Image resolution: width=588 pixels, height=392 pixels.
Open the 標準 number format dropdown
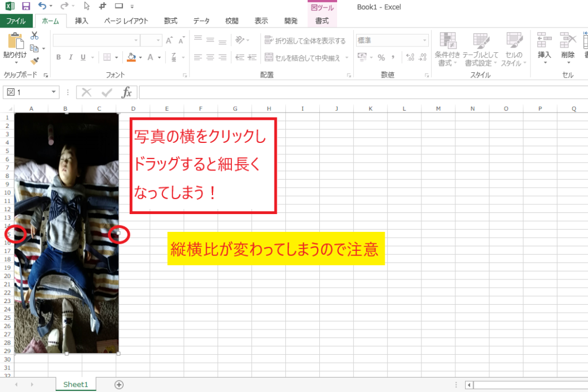click(x=425, y=40)
